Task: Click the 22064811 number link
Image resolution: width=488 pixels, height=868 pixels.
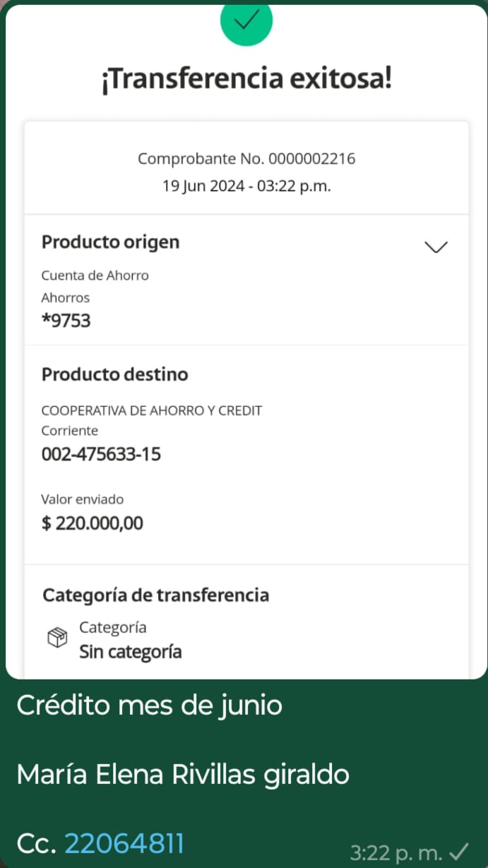Action: 124,843
